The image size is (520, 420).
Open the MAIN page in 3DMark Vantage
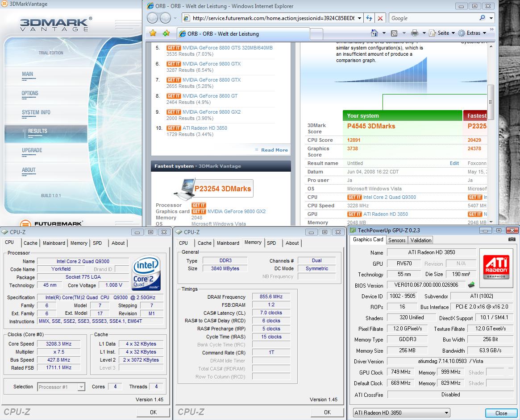click(x=28, y=74)
